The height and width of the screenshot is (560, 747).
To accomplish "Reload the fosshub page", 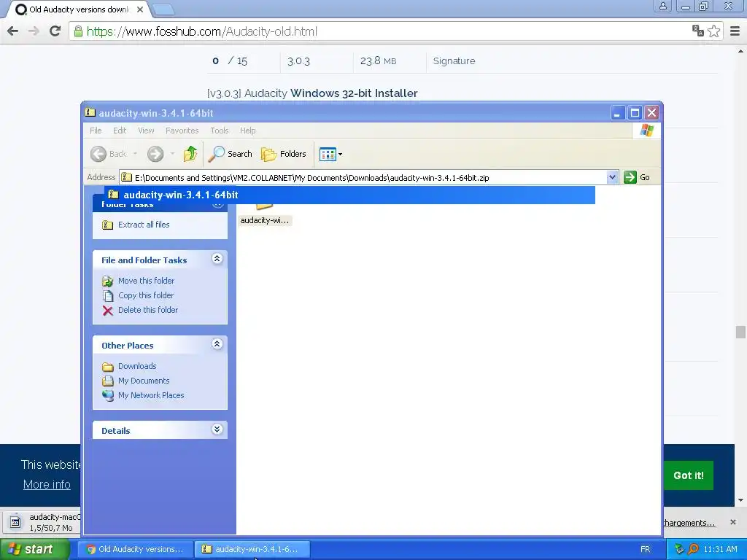I will (55, 31).
